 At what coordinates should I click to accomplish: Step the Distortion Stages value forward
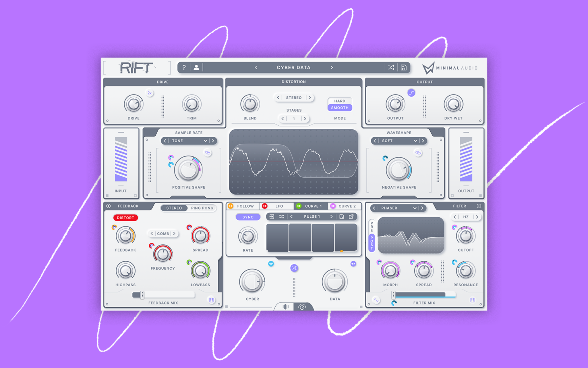pos(305,118)
